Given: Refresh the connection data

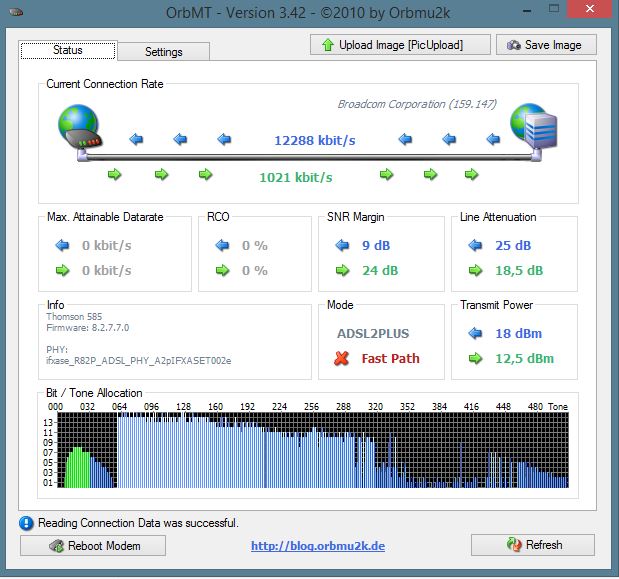Looking at the screenshot, I should pyautogui.click(x=533, y=545).
